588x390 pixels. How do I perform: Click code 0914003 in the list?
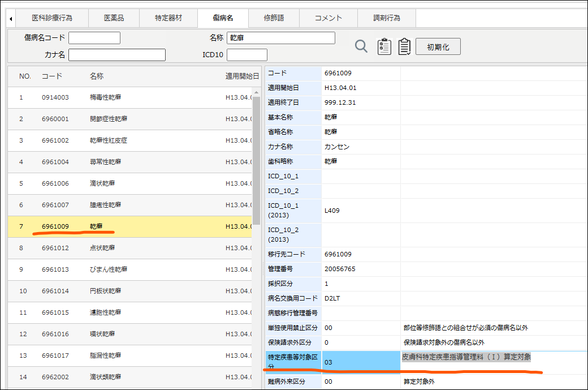55,97
